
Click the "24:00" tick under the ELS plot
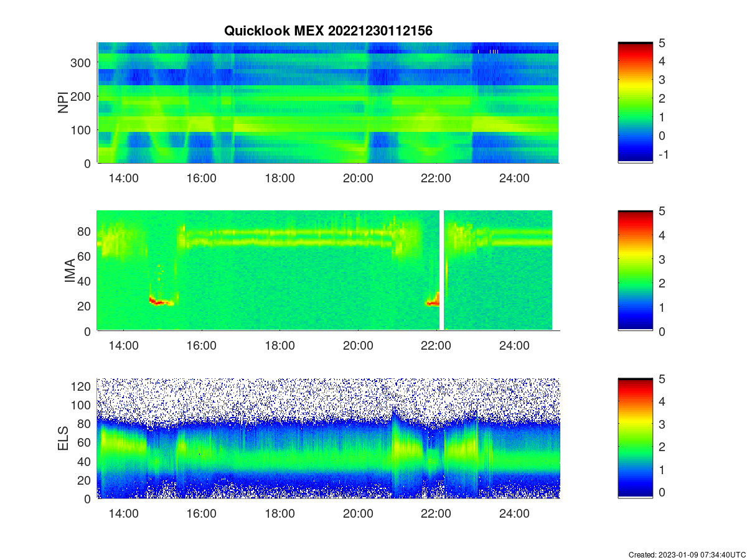(514, 514)
